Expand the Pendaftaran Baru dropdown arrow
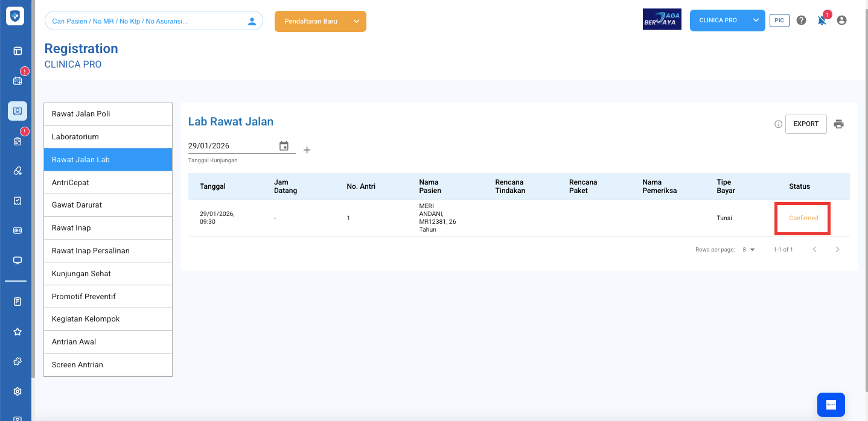868x421 pixels. [356, 21]
